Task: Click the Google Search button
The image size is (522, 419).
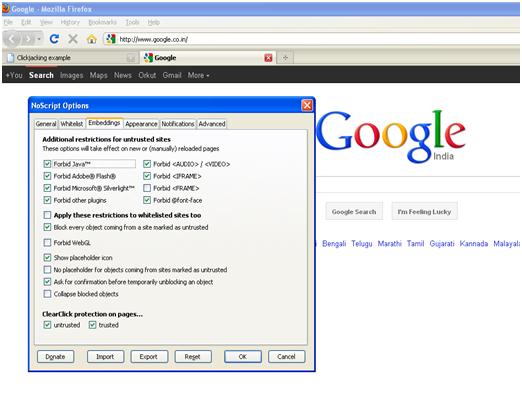Action: coord(354,211)
